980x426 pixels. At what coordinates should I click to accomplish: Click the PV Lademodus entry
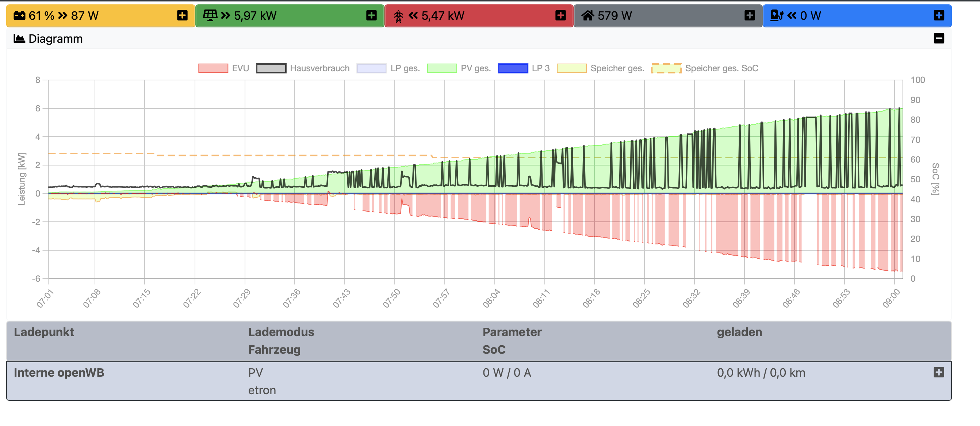[255, 373]
